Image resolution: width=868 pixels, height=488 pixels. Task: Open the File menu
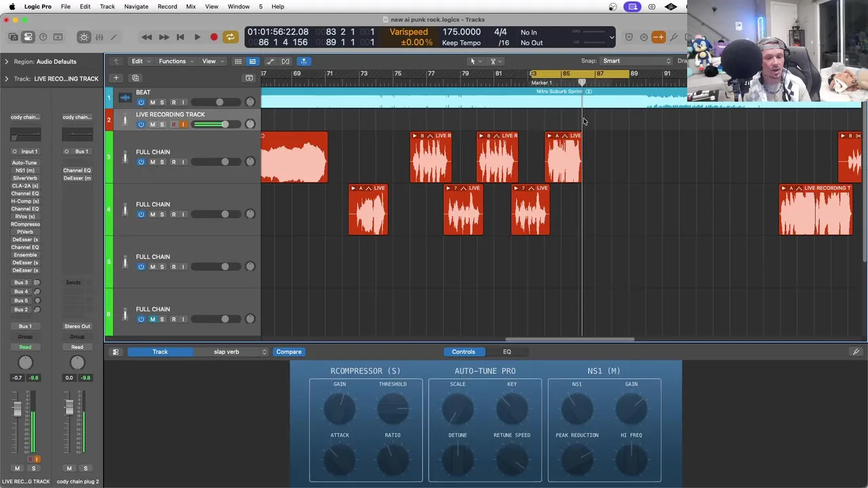tap(66, 6)
